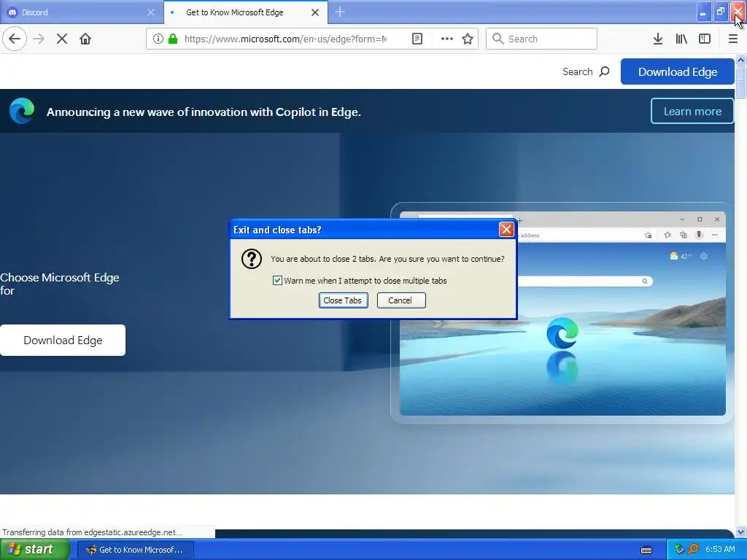The image size is (747, 560).
Task: Minimize the Firefox window
Action: coord(703,12)
